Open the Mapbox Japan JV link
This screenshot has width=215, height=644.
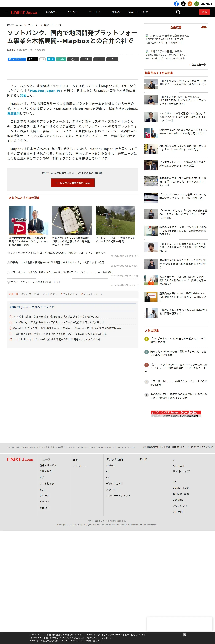tap(45, 91)
